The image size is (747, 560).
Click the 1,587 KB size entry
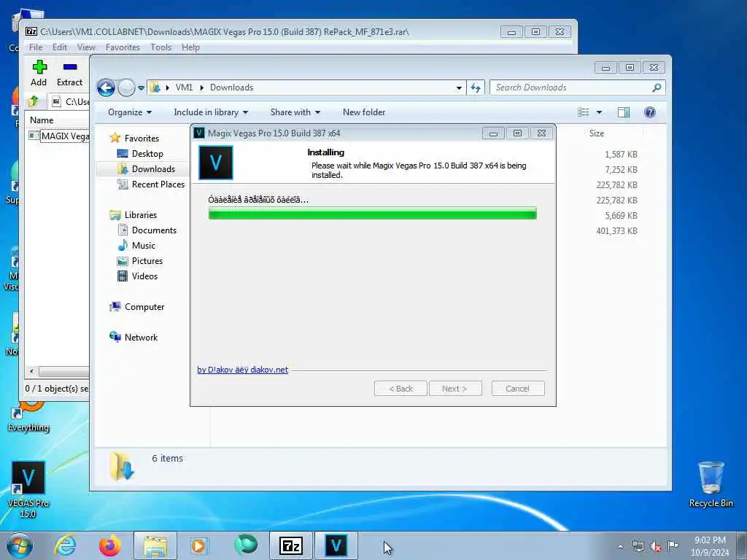pos(621,155)
